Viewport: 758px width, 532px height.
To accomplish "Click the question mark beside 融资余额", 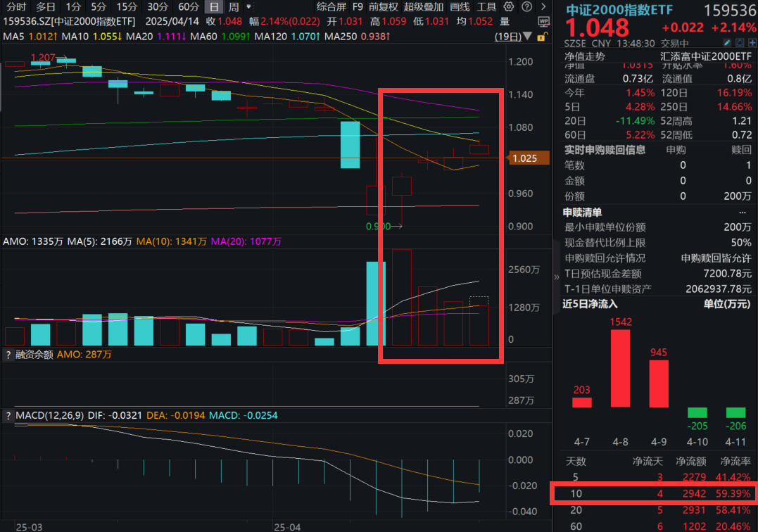I will pyautogui.click(x=9, y=355).
